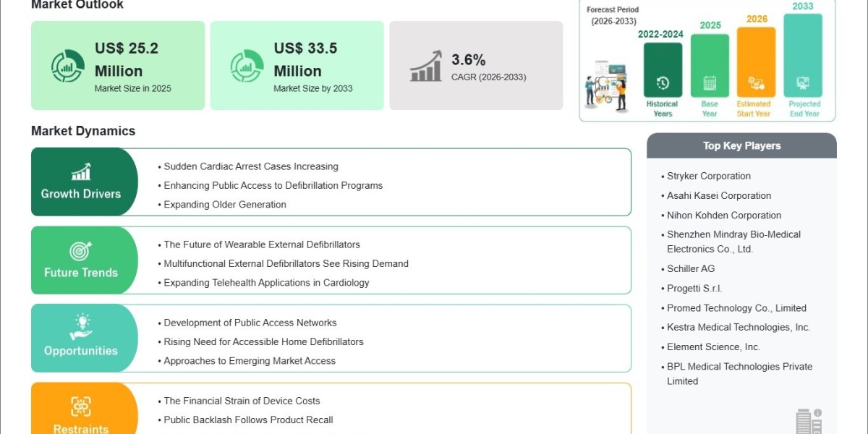Viewport: 868px width, 434px height.
Task: Select the Growth Drivers label block
Action: [85, 182]
